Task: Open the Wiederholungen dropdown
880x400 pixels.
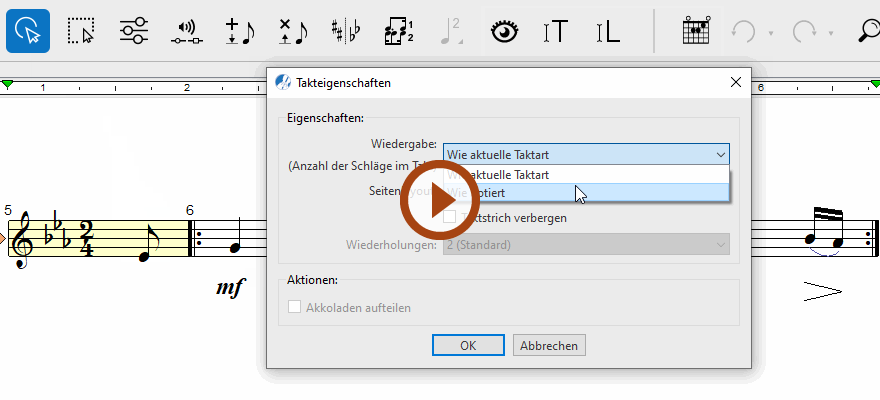Action: pos(586,244)
